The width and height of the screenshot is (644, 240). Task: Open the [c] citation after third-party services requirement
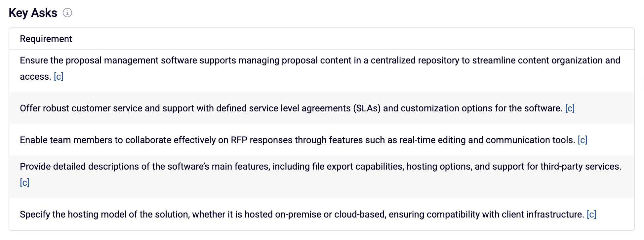[24, 183]
